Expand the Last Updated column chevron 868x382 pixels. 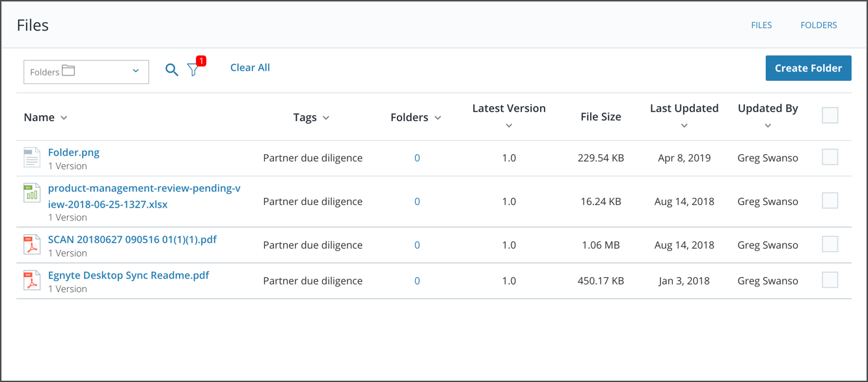coord(684,126)
